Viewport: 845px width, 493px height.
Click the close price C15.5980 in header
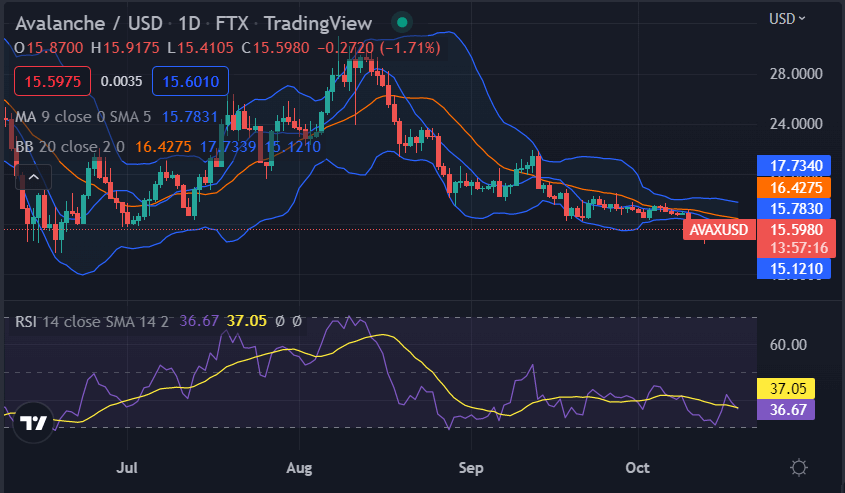tap(275, 48)
